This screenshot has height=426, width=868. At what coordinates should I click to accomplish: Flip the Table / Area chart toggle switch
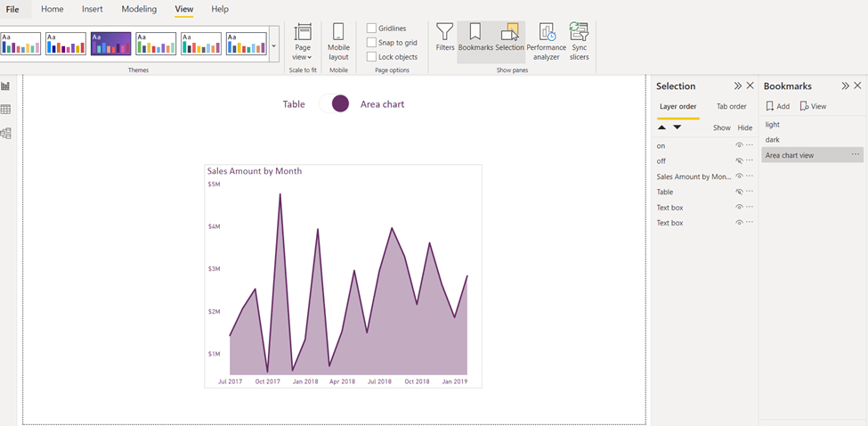[x=334, y=104]
